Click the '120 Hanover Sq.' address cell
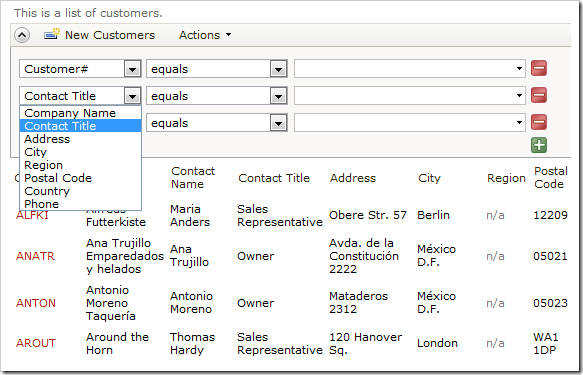Image resolution: width=583 pixels, height=375 pixels. (365, 343)
